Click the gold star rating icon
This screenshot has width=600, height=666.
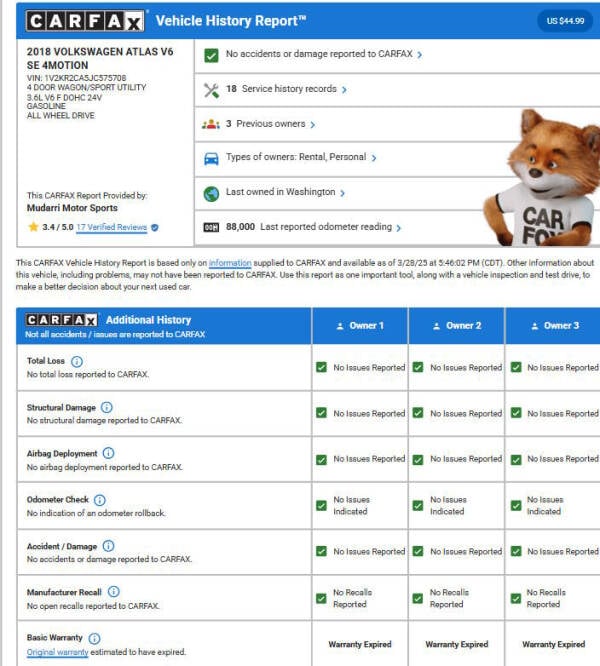(x=34, y=227)
